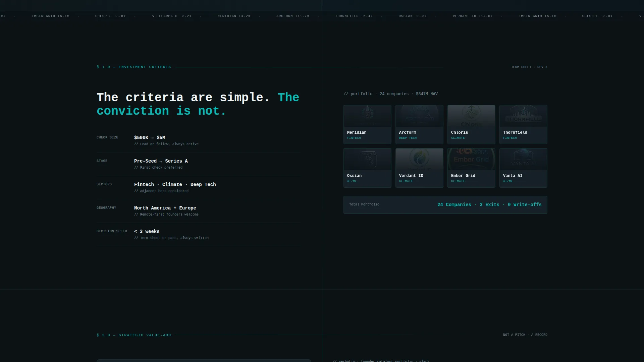This screenshot has height=362, width=644.
Task: Click the § 2.0 — STRATEGIC VALUE-ADD heading
Action: pyautogui.click(x=134, y=335)
